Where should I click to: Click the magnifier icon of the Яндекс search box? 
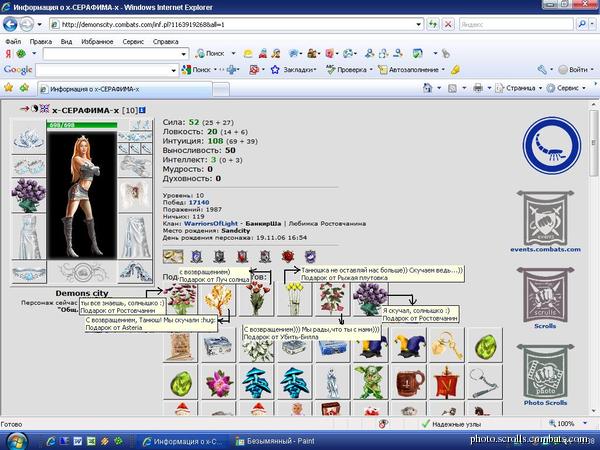coord(582,24)
